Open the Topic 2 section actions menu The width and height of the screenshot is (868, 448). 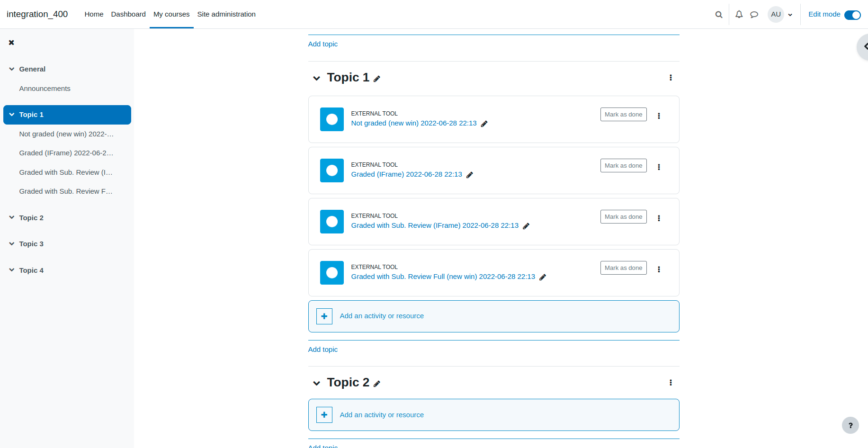pyautogui.click(x=671, y=383)
